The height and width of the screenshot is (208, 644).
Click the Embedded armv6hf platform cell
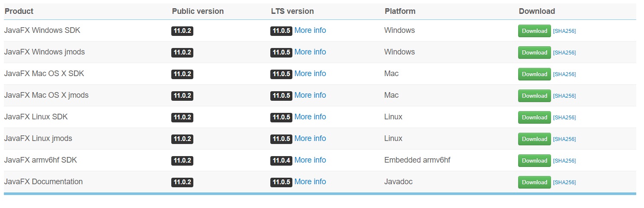coord(417,160)
